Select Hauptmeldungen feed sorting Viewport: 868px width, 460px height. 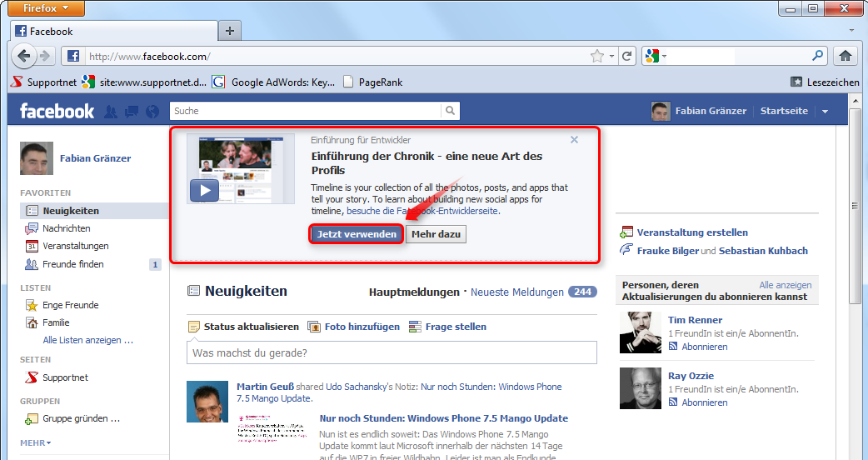[414, 292]
